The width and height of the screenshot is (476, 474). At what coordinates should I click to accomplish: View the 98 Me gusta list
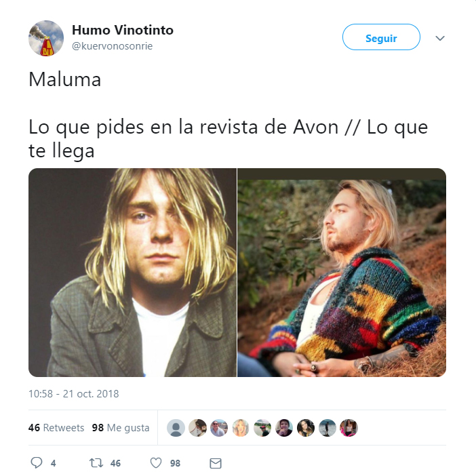pos(121,427)
